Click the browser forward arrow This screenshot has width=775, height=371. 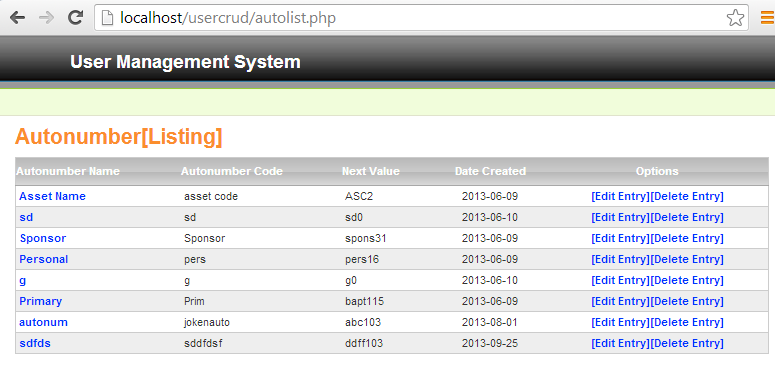point(46,18)
